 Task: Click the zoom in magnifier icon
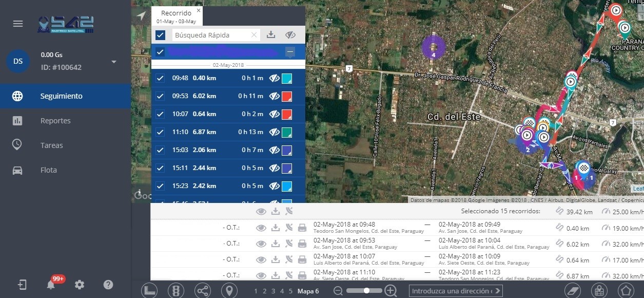coord(391,291)
